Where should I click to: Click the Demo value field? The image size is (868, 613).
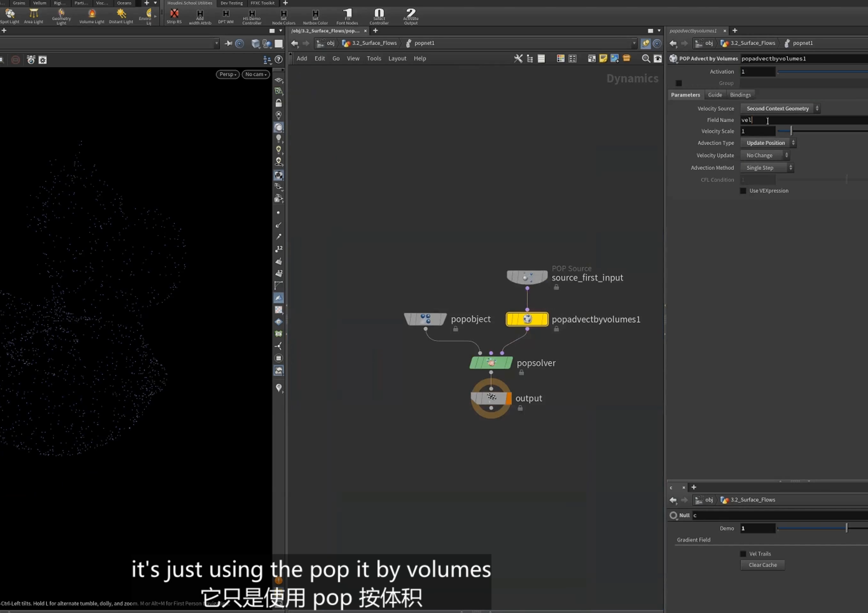(x=758, y=528)
